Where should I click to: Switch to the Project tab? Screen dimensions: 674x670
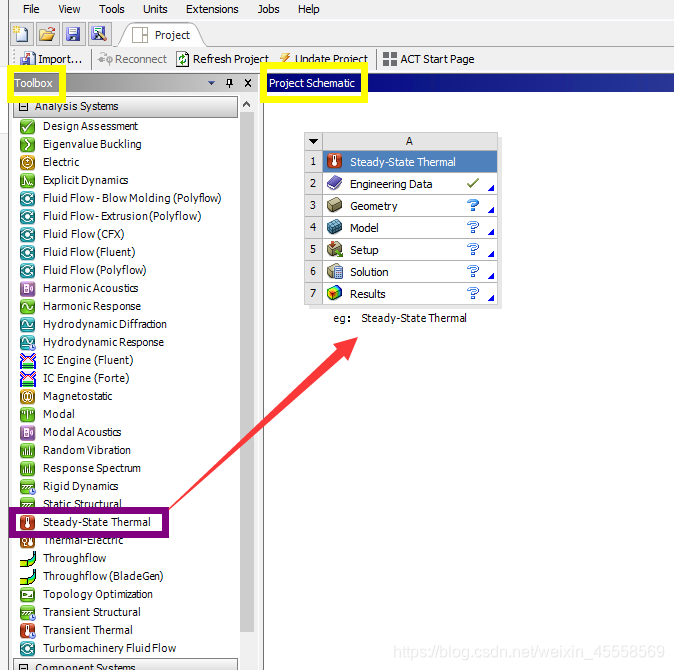[163, 35]
